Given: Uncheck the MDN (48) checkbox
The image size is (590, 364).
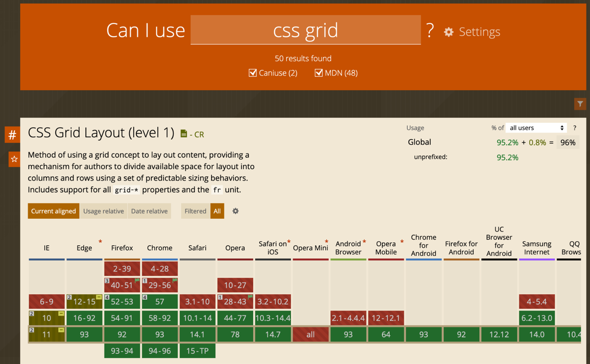Looking at the screenshot, I should (318, 73).
